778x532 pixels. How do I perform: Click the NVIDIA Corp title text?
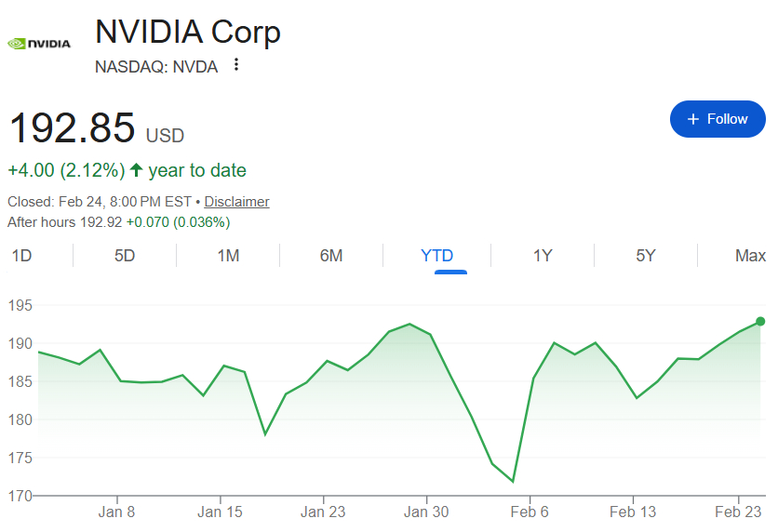pyautogui.click(x=188, y=33)
